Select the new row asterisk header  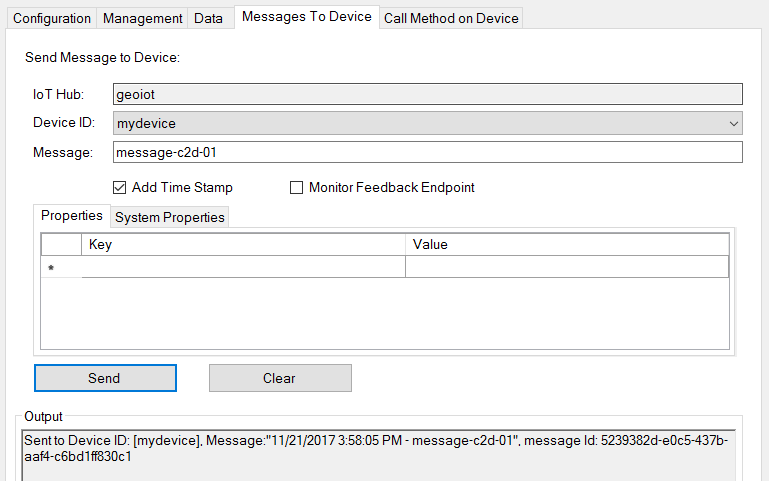click(60, 267)
